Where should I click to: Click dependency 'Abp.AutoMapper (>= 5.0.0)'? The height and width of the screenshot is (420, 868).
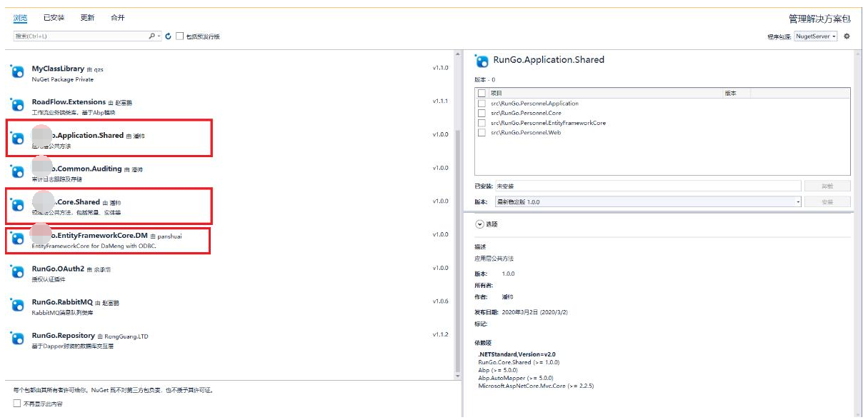pyautogui.click(x=516, y=378)
